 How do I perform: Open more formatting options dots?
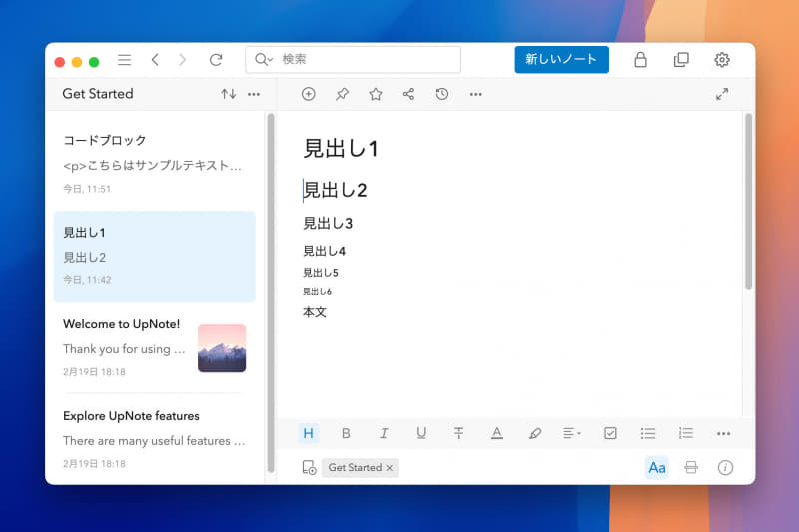[x=723, y=434]
